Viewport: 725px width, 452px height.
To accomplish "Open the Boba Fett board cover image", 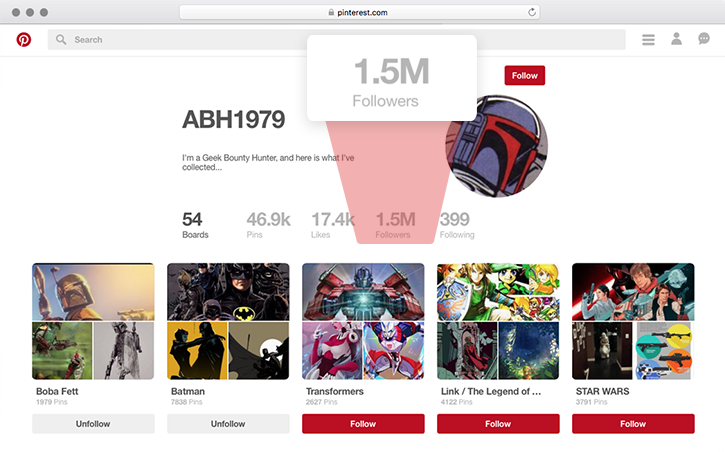I will [x=93, y=292].
